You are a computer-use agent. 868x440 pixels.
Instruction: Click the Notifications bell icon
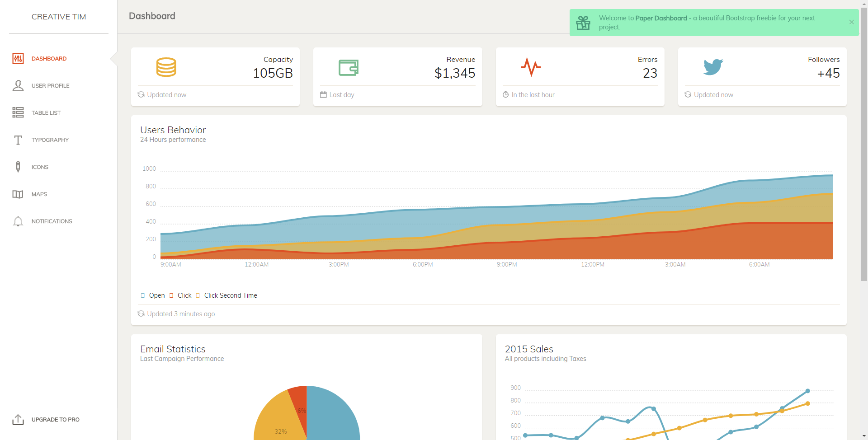tap(18, 221)
